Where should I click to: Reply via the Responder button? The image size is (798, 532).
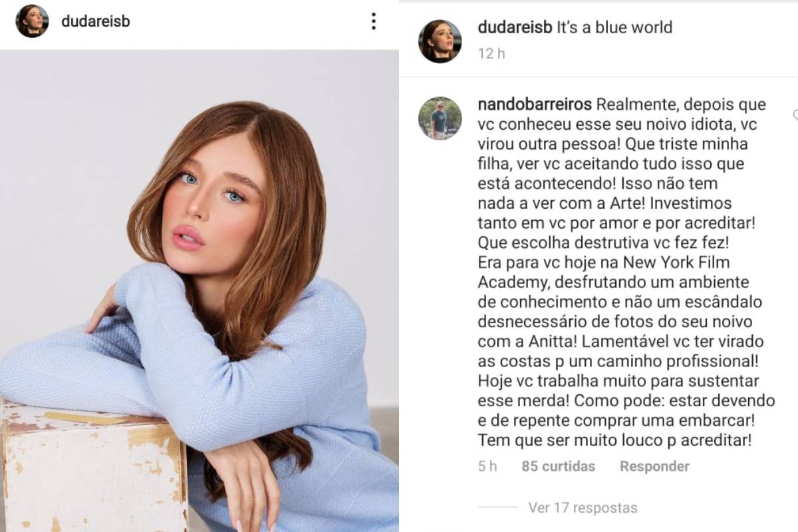pos(654,466)
